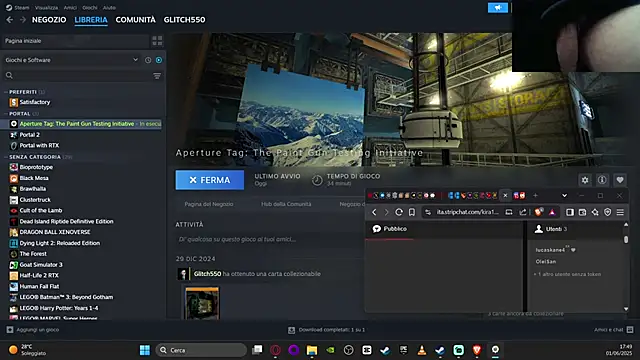Switch library to grid view icon
This screenshot has height=360, width=640.
pyautogui.click(x=157, y=41)
